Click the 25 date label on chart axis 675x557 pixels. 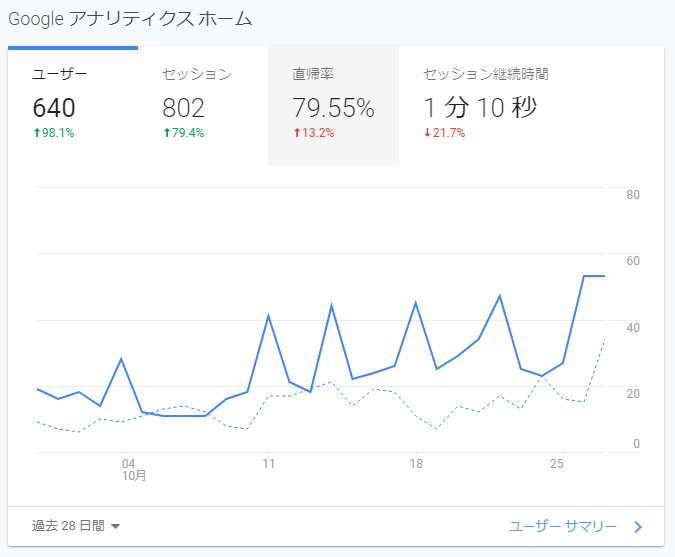[558, 464]
